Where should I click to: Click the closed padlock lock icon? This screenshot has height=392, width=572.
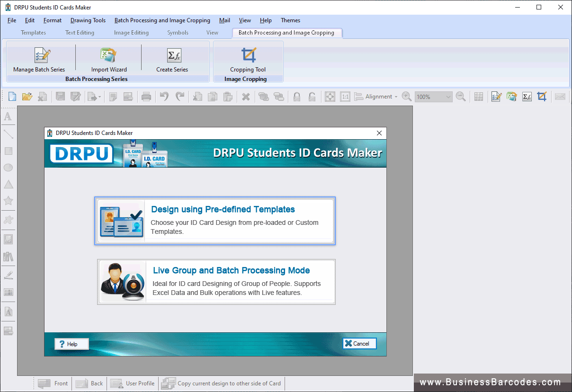[296, 97]
